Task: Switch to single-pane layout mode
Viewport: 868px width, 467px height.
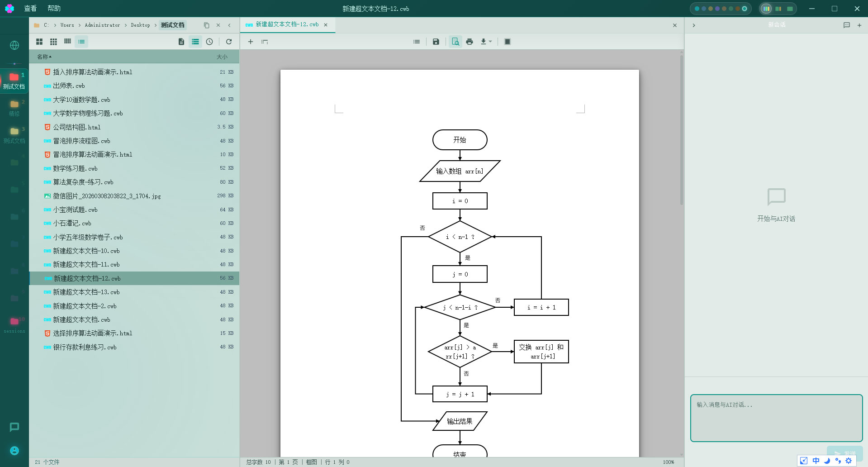Action: 790,9
